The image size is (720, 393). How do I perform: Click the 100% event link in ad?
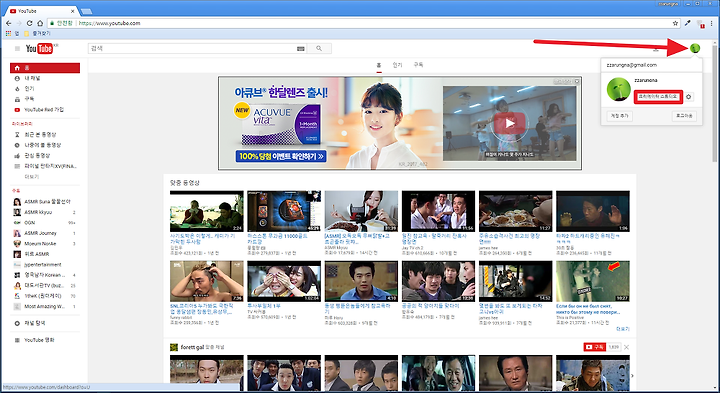281,156
